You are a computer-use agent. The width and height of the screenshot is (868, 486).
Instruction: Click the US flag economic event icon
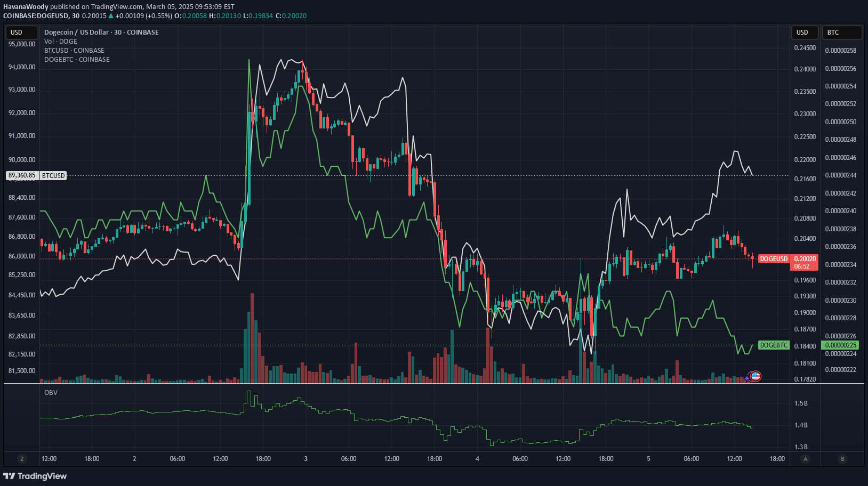[755, 376]
